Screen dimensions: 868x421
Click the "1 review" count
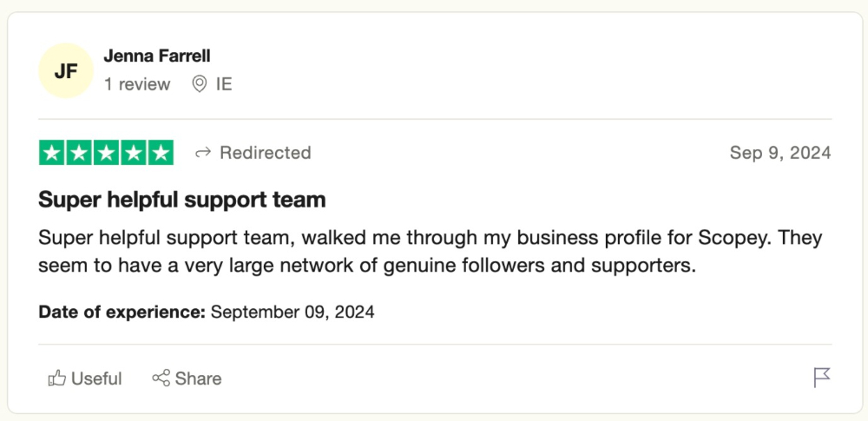click(x=137, y=84)
